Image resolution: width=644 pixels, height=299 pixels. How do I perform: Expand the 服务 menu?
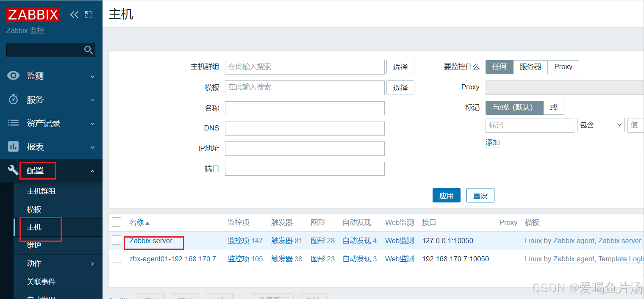pos(92,100)
